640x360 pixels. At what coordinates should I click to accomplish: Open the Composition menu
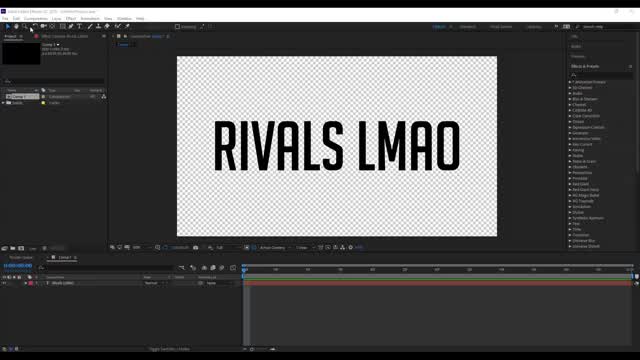point(36,18)
